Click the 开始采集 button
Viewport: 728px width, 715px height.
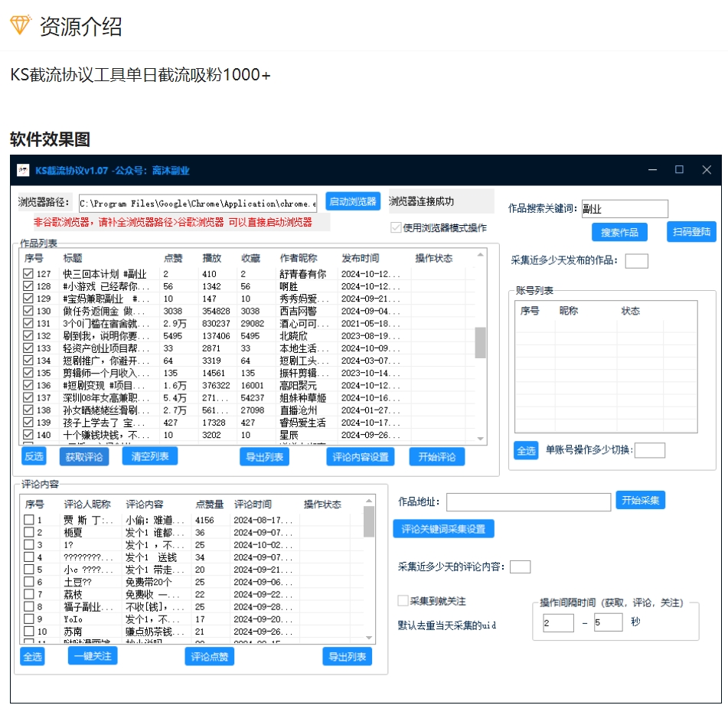[x=640, y=500]
